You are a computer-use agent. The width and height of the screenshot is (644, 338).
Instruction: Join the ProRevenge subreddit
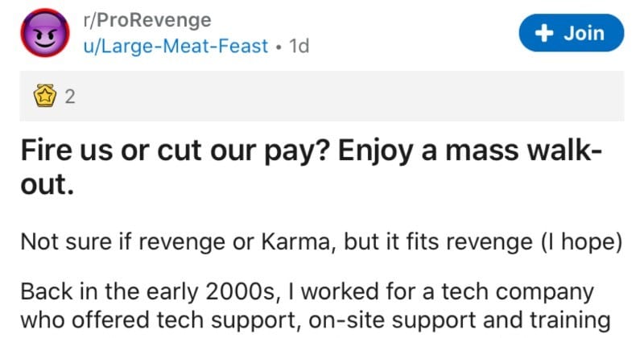point(572,33)
